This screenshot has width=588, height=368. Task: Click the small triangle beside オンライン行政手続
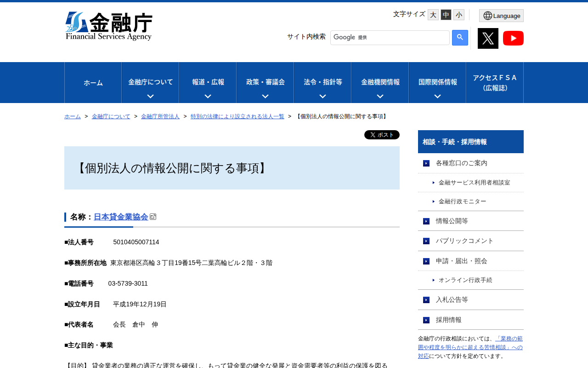434,280
